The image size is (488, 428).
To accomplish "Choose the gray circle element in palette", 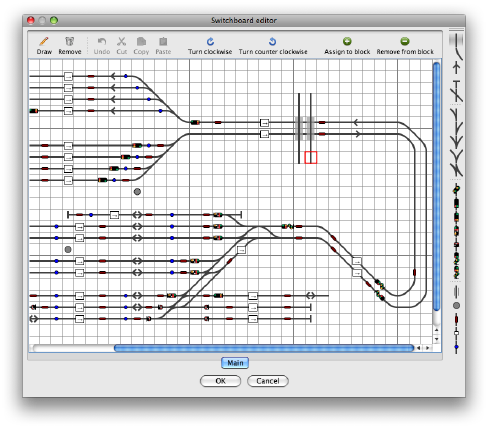I will pyautogui.click(x=456, y=305).
